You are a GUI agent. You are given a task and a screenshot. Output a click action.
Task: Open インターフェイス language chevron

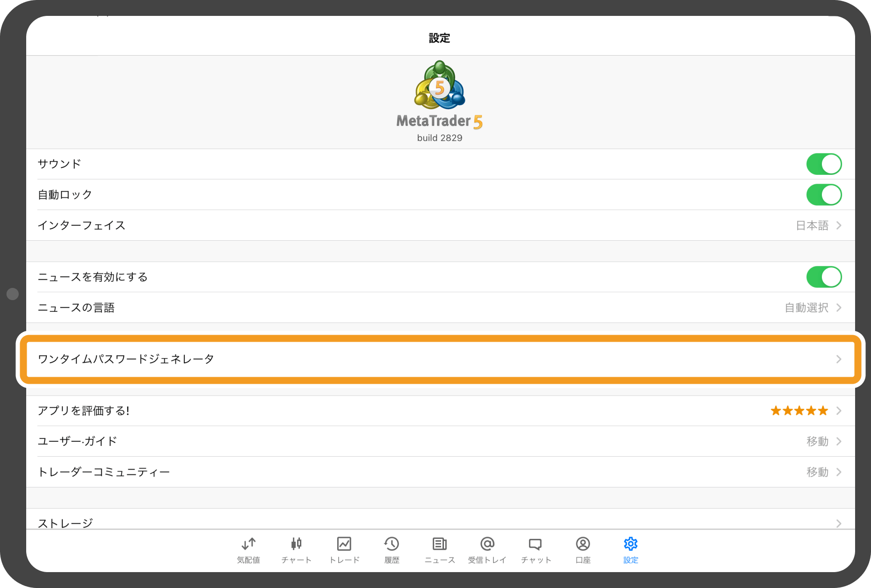[839, 226]
